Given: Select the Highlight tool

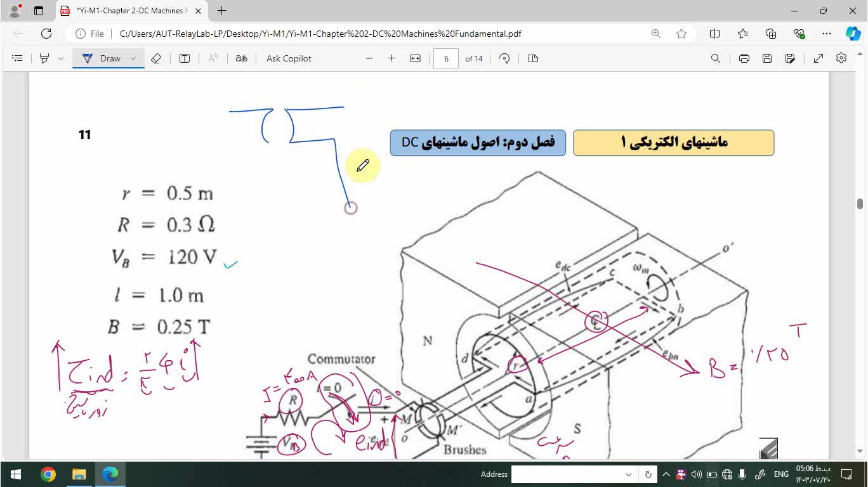Looking at the screenshot, I should click(44, 58).
